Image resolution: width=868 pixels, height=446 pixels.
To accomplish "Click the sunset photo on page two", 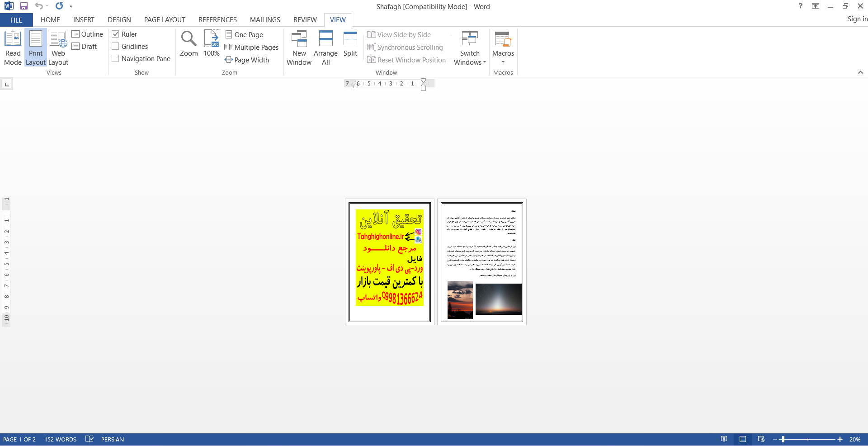I will click(x=460, y=299).
